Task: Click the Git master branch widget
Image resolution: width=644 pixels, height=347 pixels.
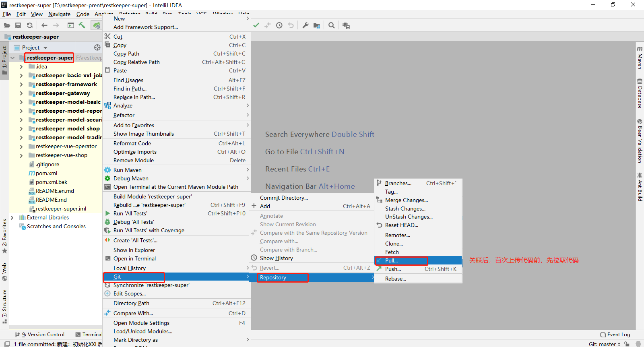Action: [x=605, y=344]
